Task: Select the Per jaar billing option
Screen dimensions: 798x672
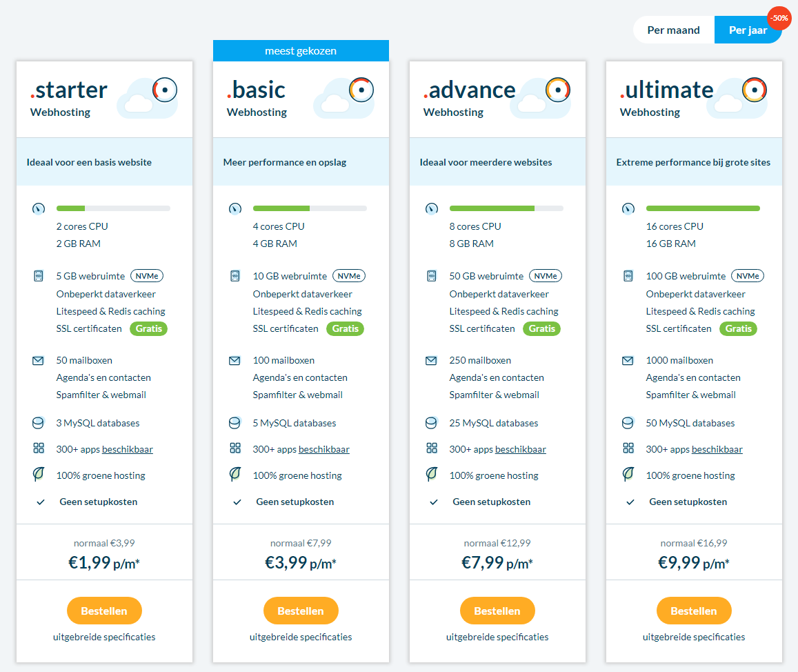Action: click(x=748, y=30)
